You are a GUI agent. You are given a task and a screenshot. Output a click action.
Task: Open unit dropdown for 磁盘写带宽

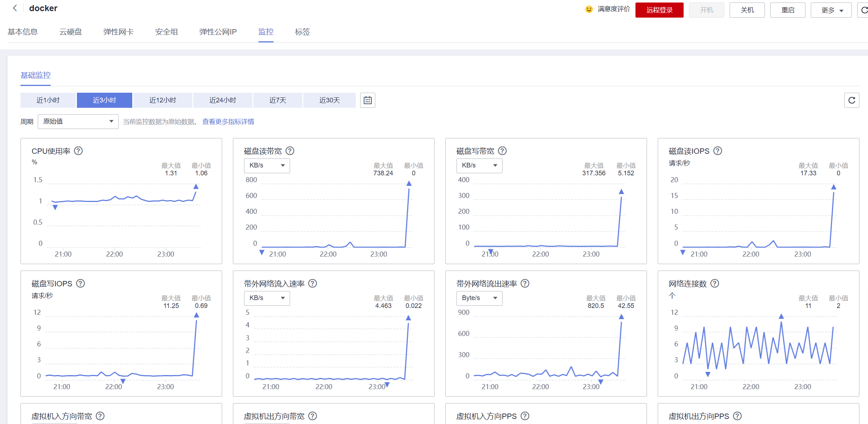479,166
